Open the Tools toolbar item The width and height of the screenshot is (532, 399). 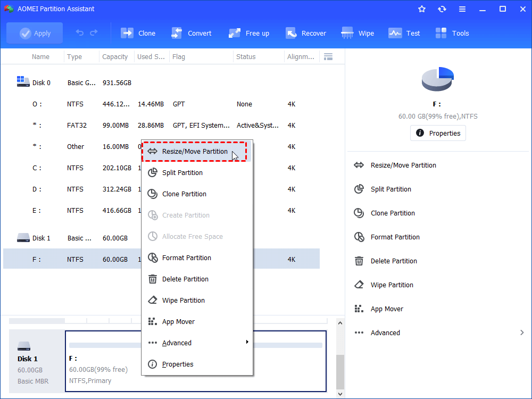(x=452, y=33)
